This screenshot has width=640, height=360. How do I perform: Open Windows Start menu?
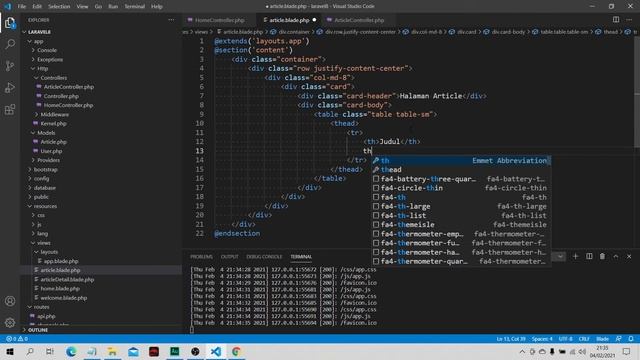9,351
